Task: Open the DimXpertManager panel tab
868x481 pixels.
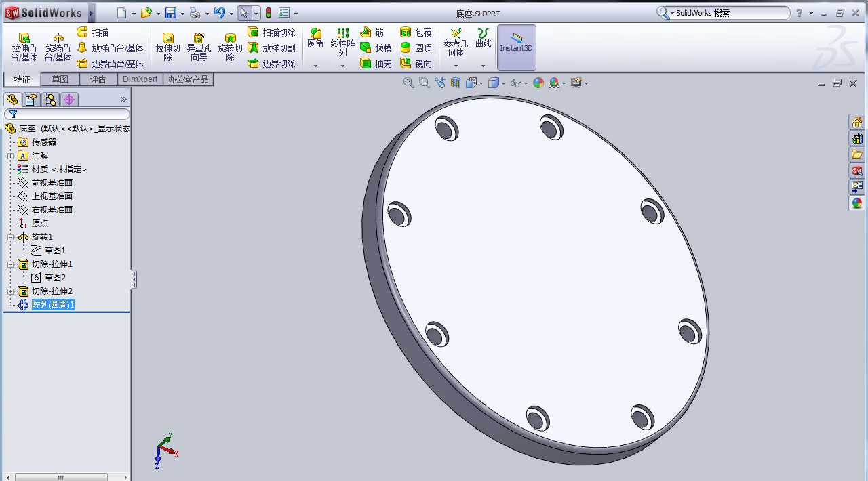Action: coord(69,100)
